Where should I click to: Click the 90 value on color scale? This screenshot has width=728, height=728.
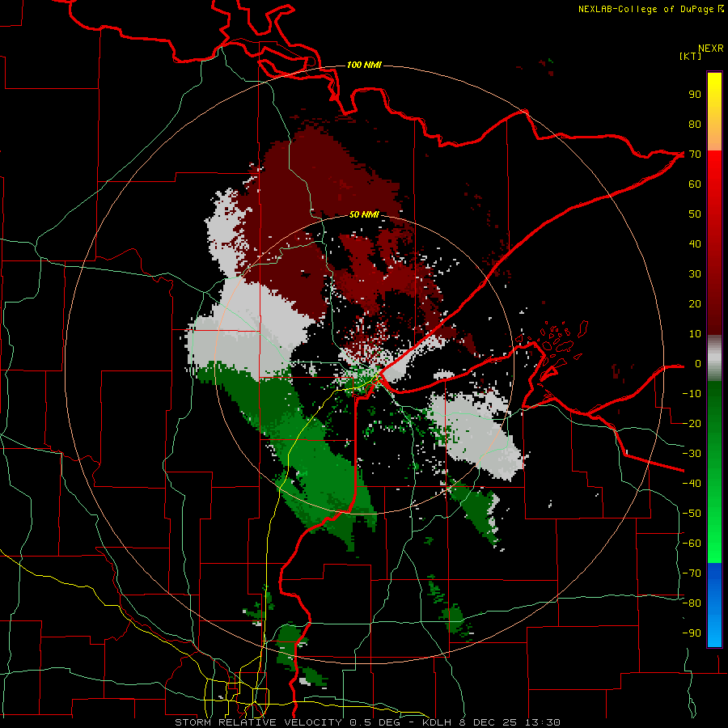695,95
